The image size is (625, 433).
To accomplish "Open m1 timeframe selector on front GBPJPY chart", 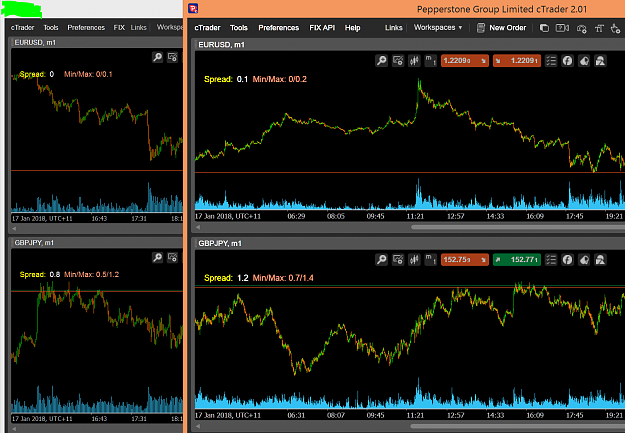I will (x=430, y=260).
